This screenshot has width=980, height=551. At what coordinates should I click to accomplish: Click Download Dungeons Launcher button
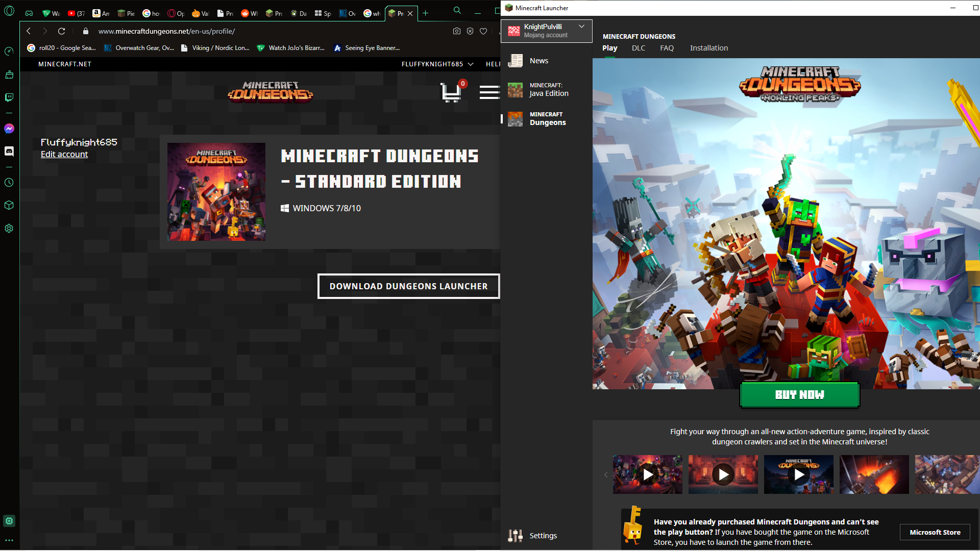pyautogui.click(x=408, y=286)
